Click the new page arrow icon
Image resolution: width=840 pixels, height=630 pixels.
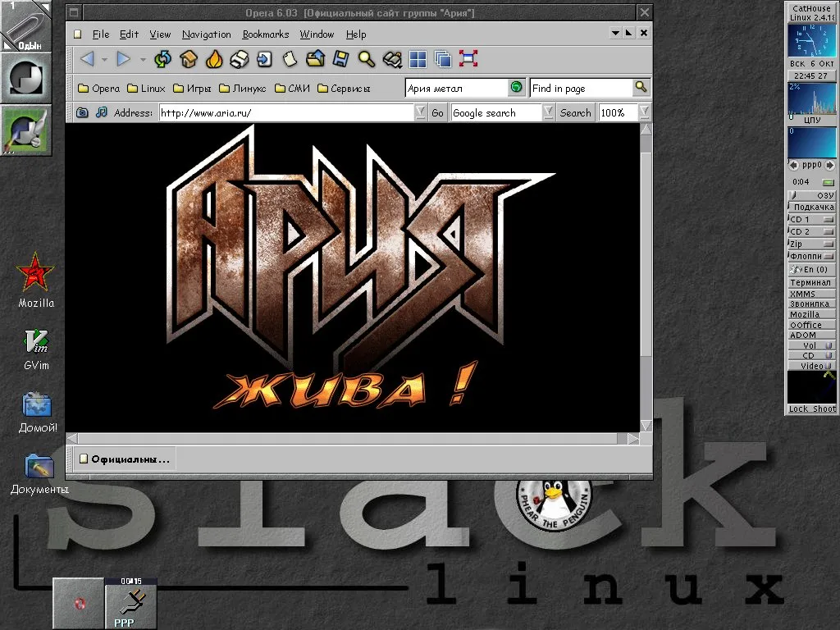[x=264, y=59]
